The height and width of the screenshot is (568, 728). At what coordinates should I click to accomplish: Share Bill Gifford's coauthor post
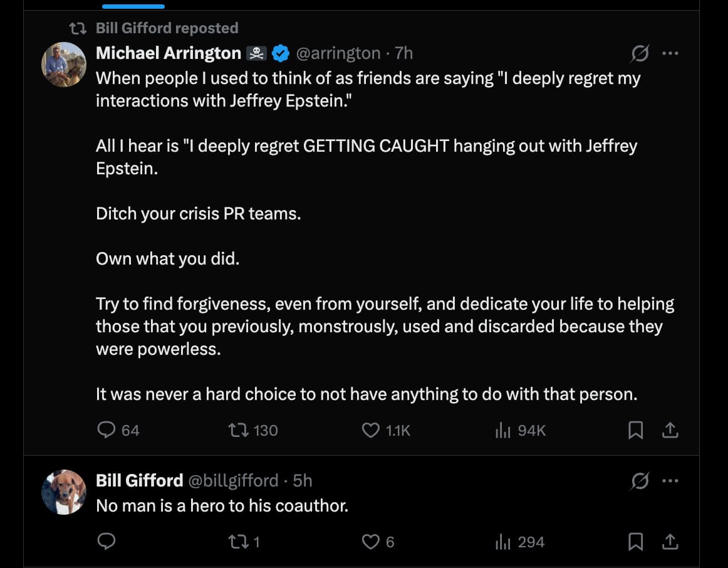[670, 542]
